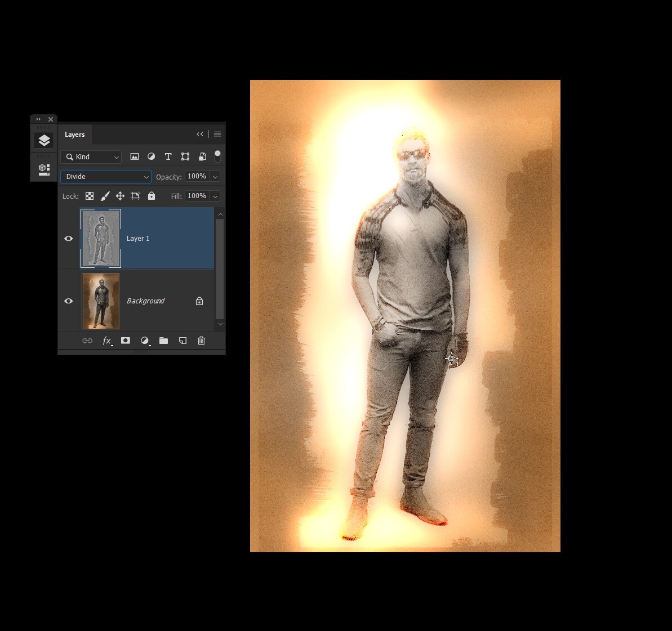Expand the dock with double arrows

coord(38,119)
